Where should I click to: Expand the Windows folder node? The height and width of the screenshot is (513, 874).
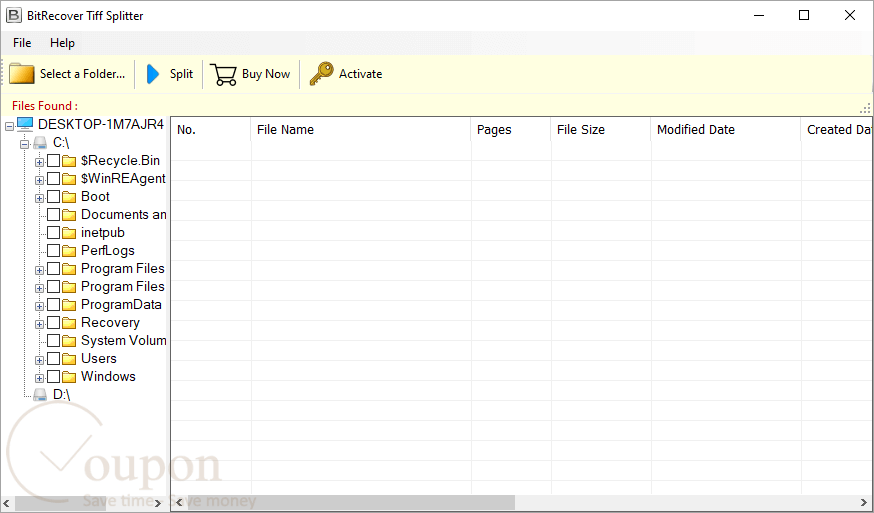click(39, 378)
